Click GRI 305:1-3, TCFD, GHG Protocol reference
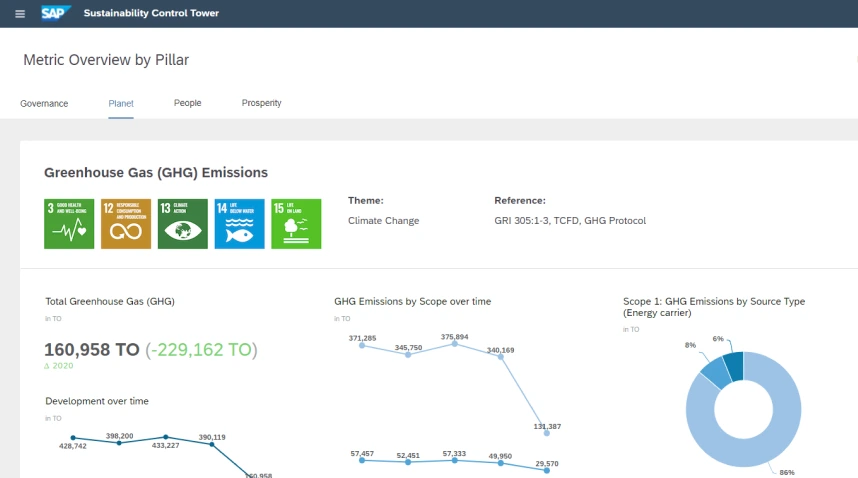The image size is (858, 478). [x=570, y=220]
